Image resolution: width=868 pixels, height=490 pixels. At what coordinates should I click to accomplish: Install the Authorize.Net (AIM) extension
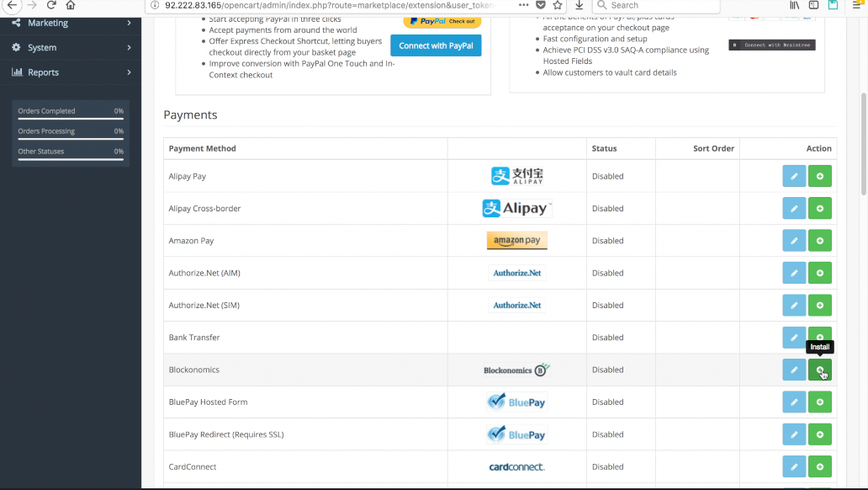click(x=820, y=273)
